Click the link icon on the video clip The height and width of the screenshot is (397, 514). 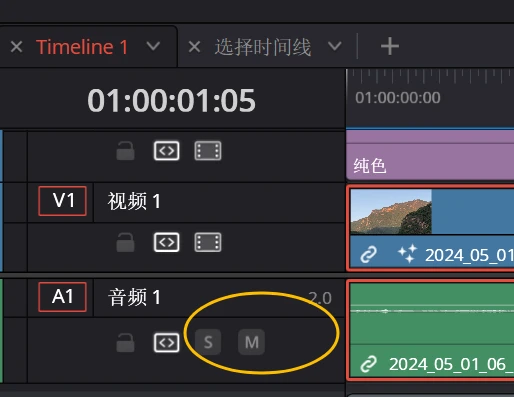pos(369,255)
